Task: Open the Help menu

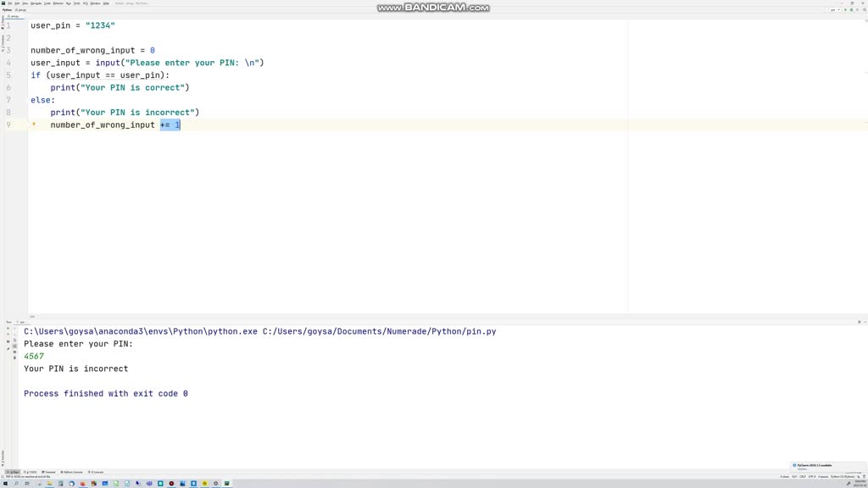Action: click(106, 3)
